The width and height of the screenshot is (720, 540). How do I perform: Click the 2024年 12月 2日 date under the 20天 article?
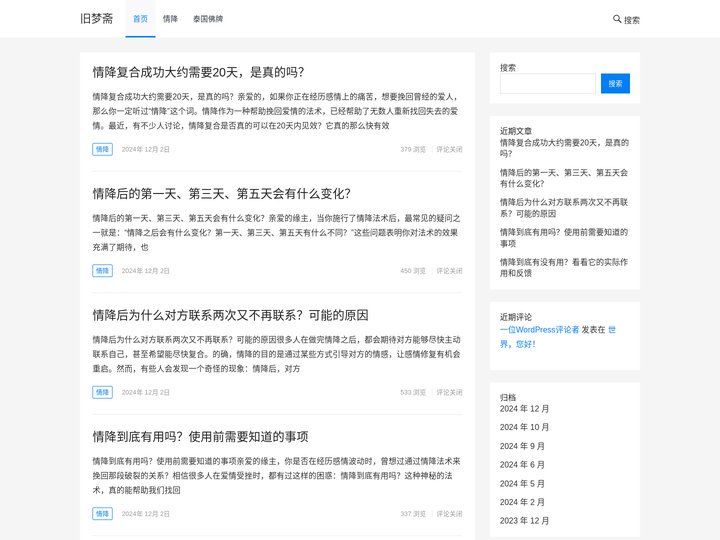[146, 149]
